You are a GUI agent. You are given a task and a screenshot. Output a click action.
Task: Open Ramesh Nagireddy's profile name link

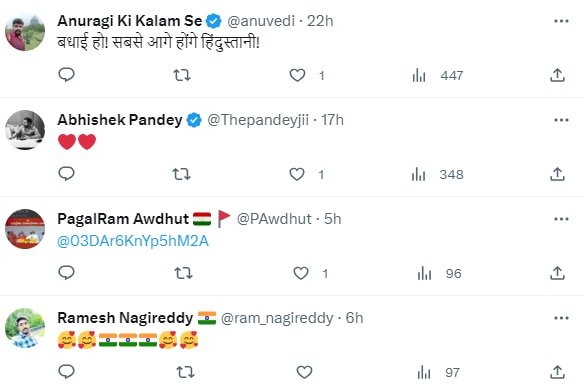(125, 318)
